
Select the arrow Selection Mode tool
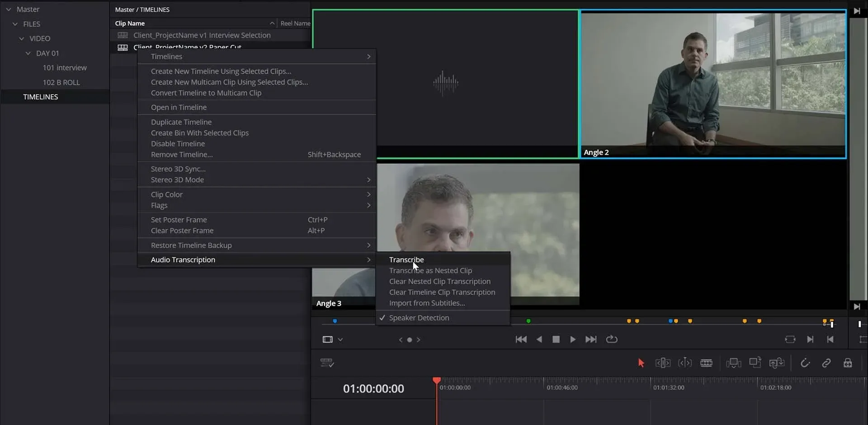641,363
